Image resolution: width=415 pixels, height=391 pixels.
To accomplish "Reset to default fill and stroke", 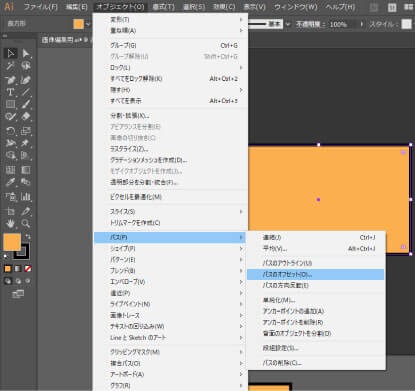I will pos(6,256).
